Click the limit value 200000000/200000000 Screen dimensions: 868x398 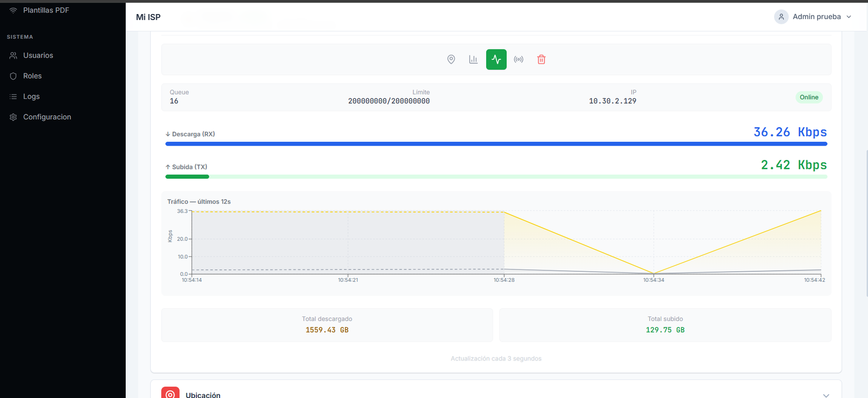coord(389,101)
